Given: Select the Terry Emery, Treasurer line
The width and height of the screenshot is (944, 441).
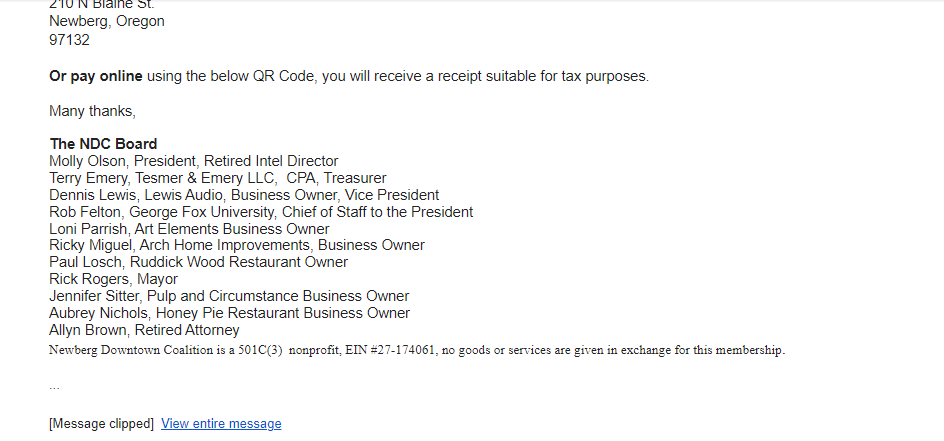Looking at the screenshot, I should (218, 178).
